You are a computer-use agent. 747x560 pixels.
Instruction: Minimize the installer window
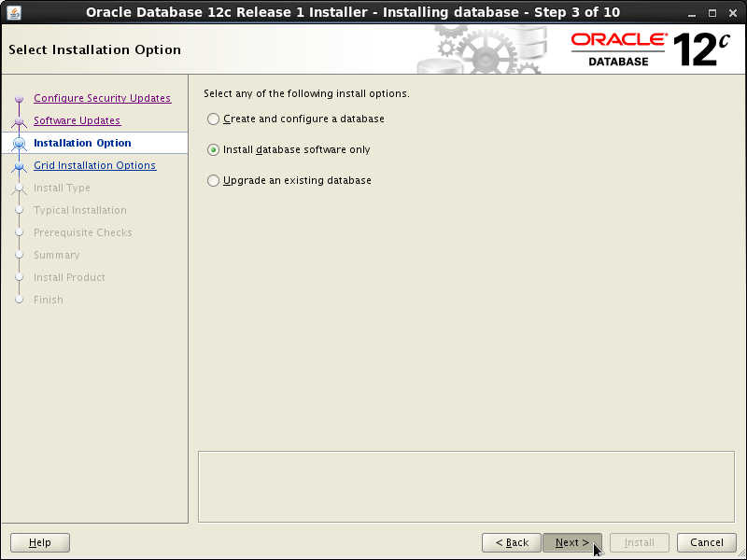tap(692, 13)
